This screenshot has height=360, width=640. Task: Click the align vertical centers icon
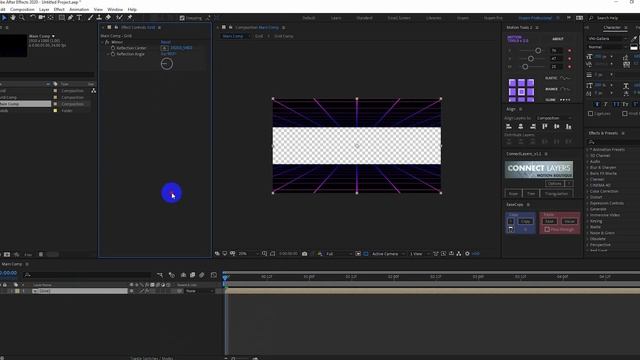[556, 127]
